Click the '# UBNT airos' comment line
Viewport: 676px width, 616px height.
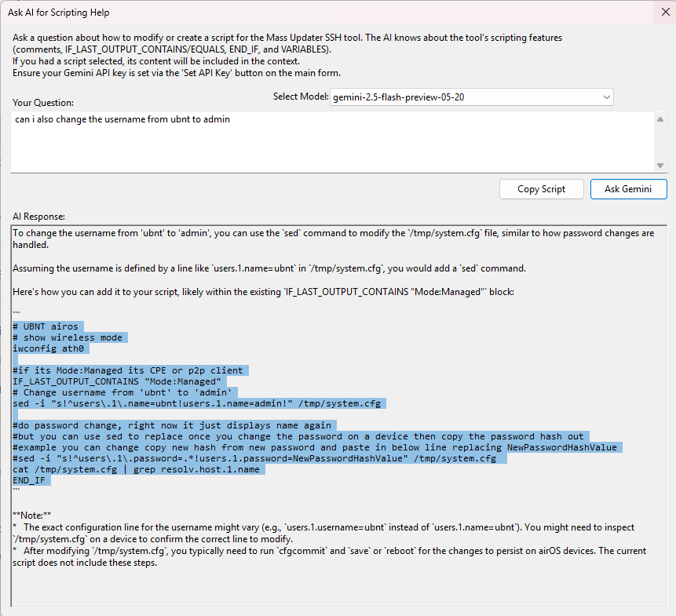click(x=46, y=326)
